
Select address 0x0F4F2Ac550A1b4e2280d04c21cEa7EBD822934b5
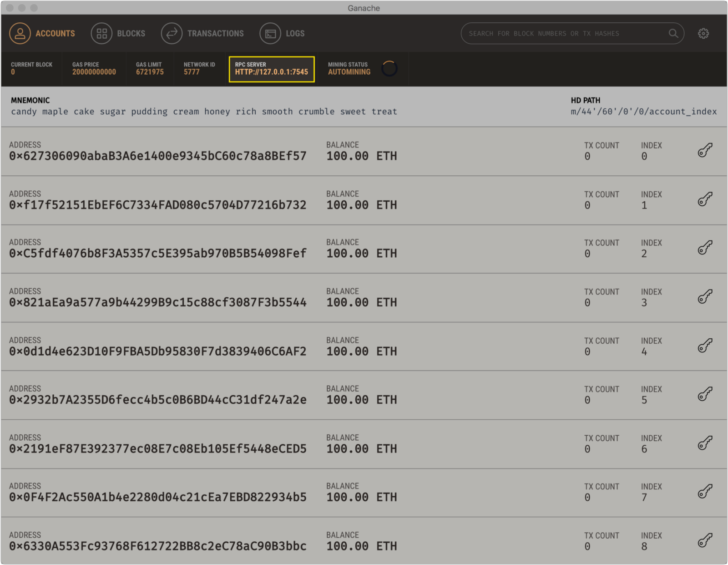[158, 497]
